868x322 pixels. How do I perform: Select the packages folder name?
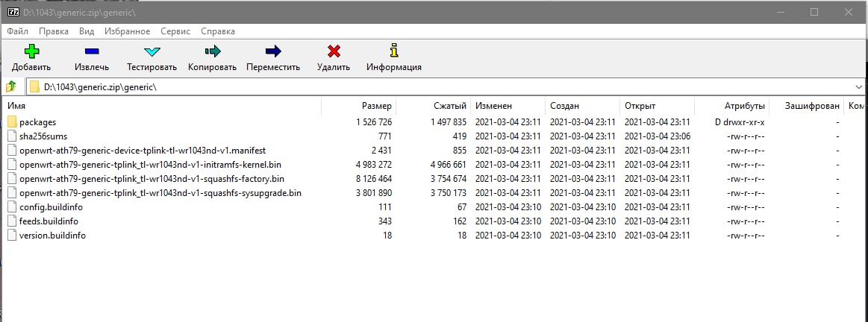coord(37,122)
